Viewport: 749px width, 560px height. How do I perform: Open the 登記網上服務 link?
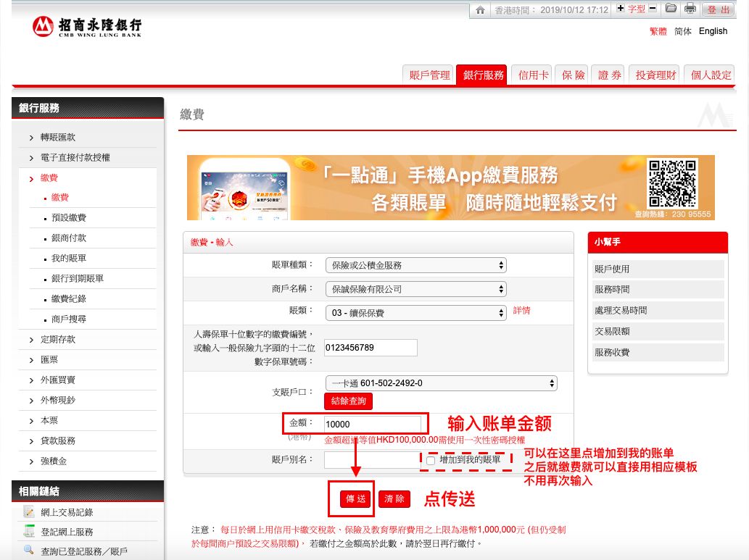(67, 532)
